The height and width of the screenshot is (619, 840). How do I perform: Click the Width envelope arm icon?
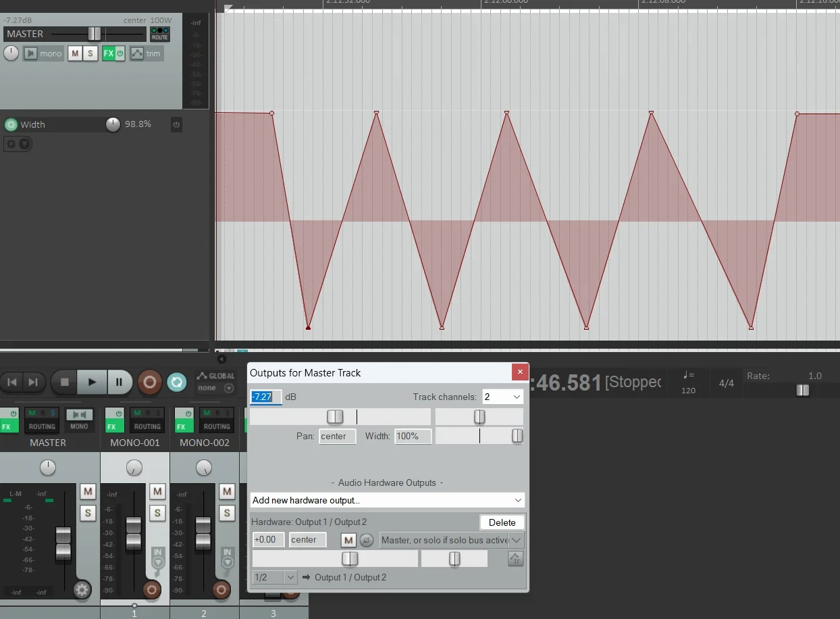[x=11, y=124]
